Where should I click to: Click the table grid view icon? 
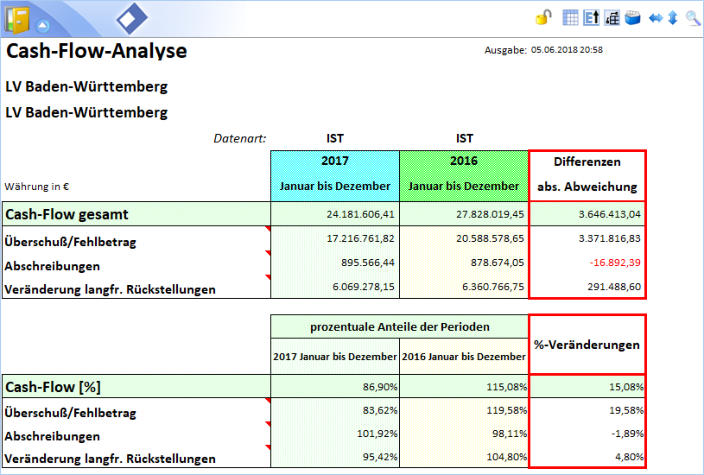pyautogui.click(x=570, y=17)
